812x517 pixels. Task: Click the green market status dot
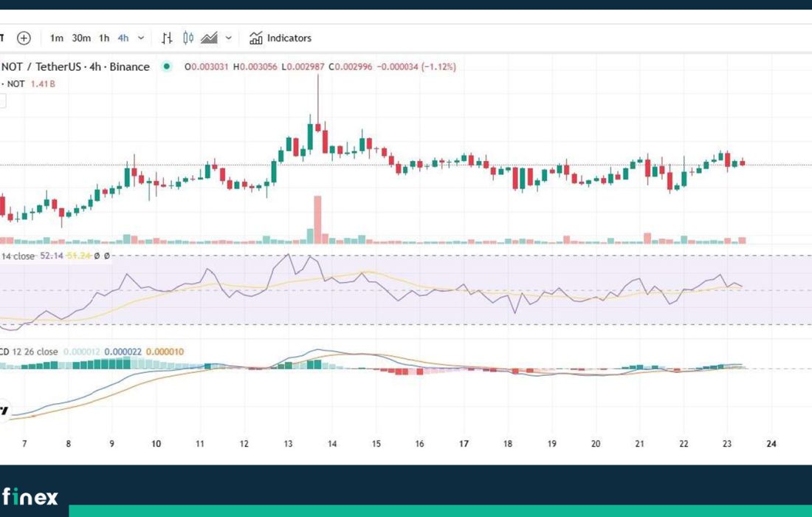[x=167, y=66]
